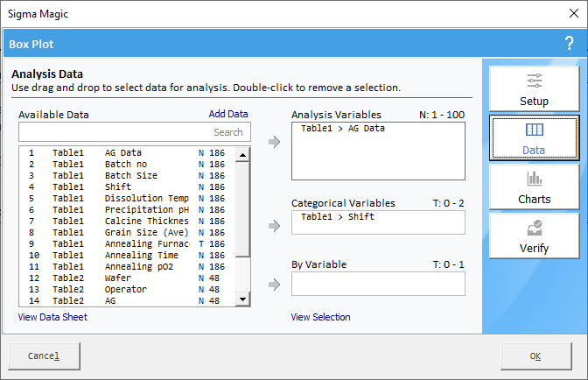Open the View Data Sheet link

coord(52,317)
